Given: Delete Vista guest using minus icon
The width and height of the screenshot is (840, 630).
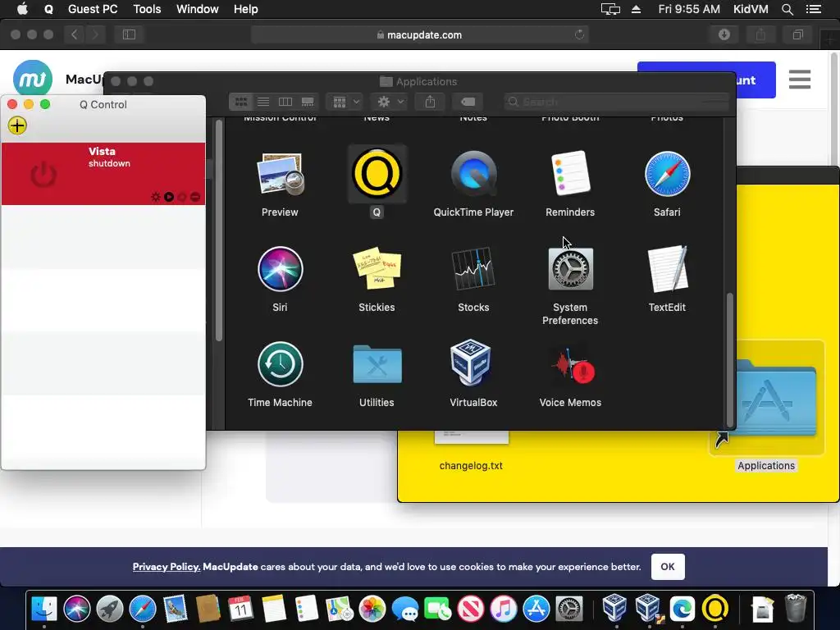Looking at the screenshot, I should pos(195,197).
